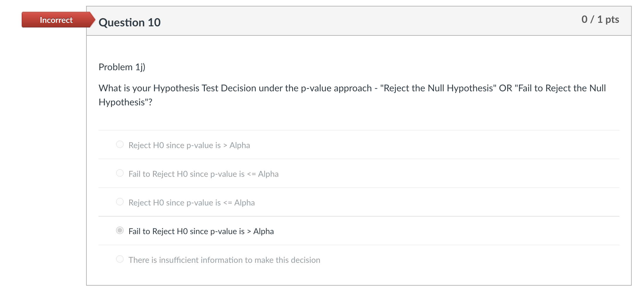Choose the insufficient information radio button
Viewport: 644px width, 295px height.
120,259
